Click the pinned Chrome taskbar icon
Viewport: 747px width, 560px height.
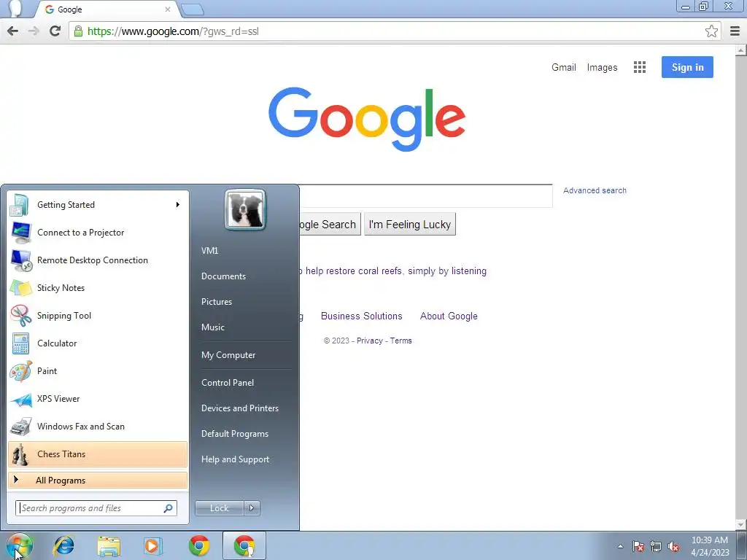(198, 545)
